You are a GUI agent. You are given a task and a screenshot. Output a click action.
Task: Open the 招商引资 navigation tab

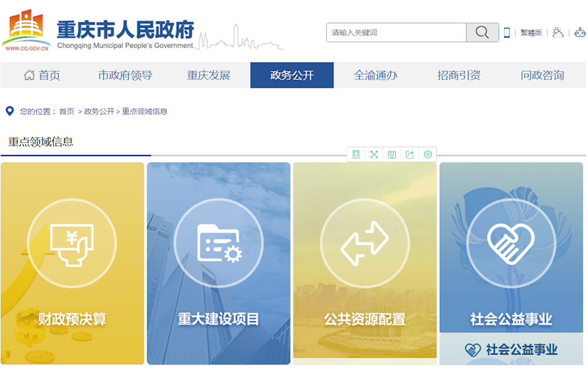pos(459,75)
